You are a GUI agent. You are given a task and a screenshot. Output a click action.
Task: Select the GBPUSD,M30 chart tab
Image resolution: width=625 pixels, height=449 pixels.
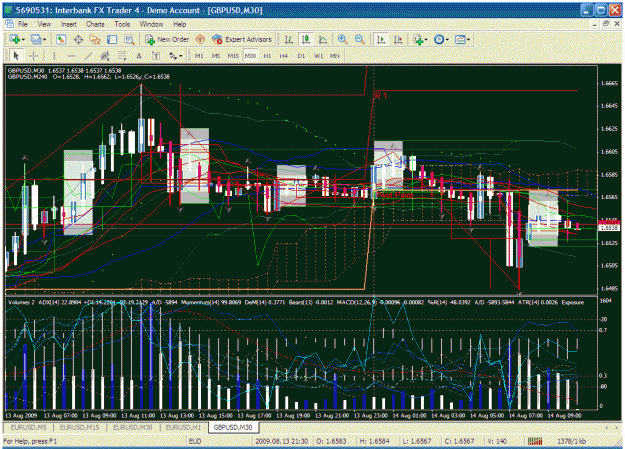[233, 427]
